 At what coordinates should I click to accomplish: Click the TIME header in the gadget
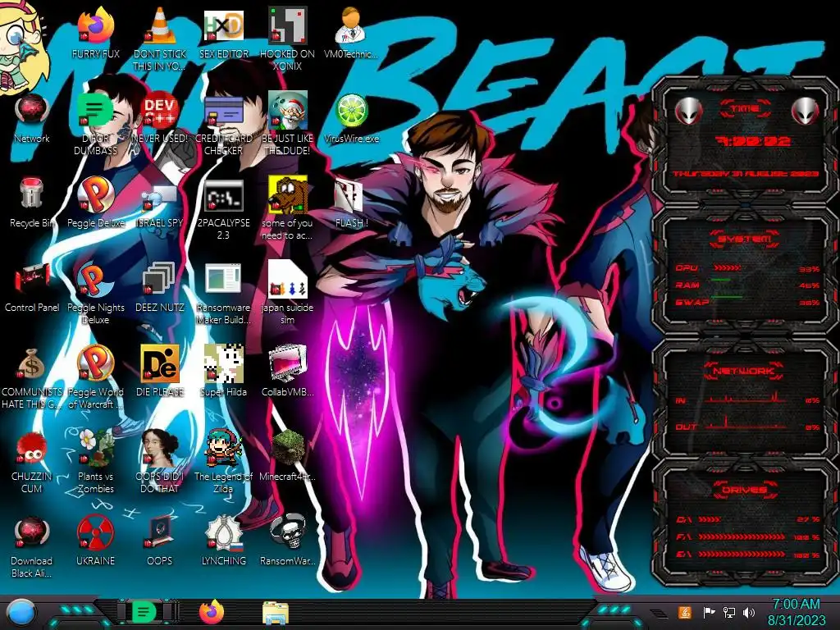745,109
